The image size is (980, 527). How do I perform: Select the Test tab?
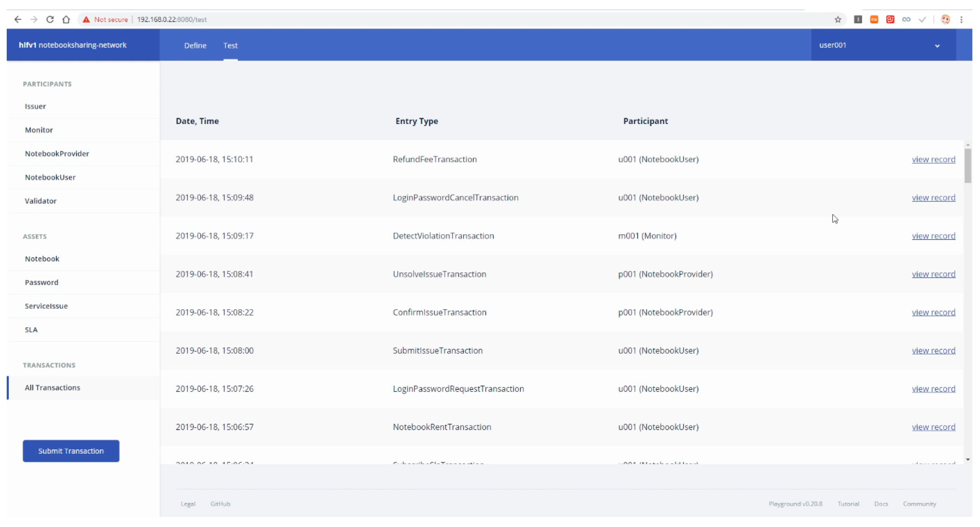[x=230, y=46]
